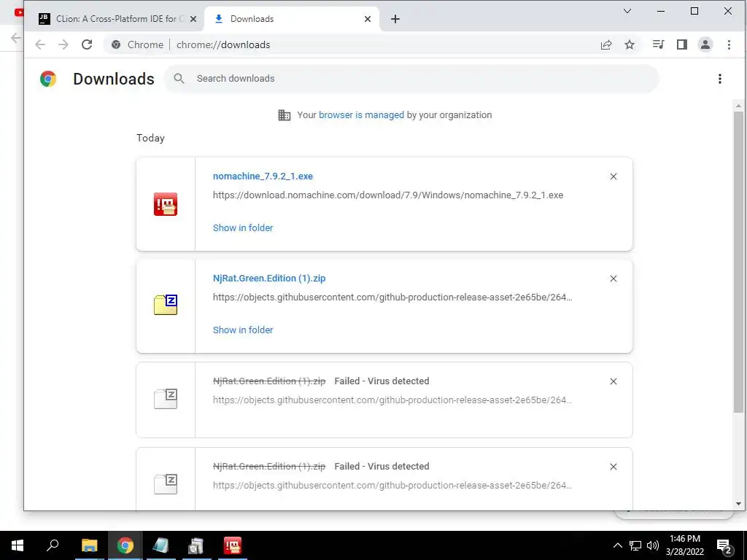This screenshot has height=560, width=747.
Task: Open the Chrome three-dot menu
Action: tap(729, 44)
